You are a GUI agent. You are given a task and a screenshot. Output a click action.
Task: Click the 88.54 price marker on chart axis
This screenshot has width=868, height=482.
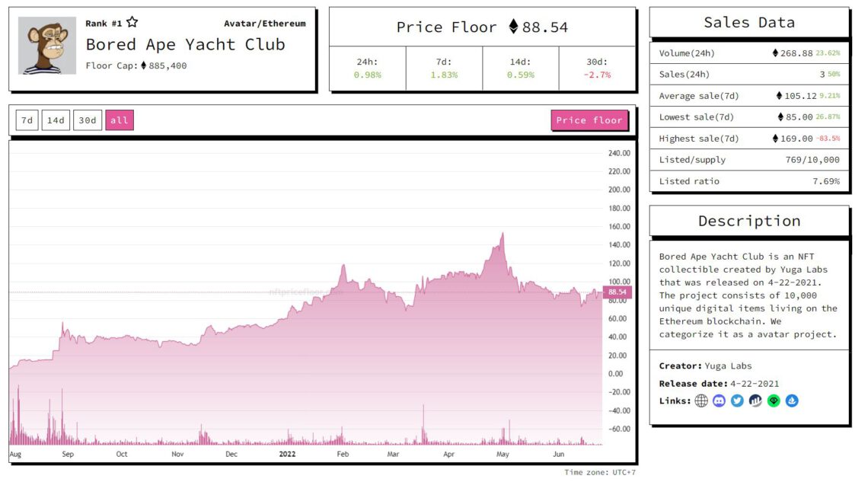click(617, 292)
